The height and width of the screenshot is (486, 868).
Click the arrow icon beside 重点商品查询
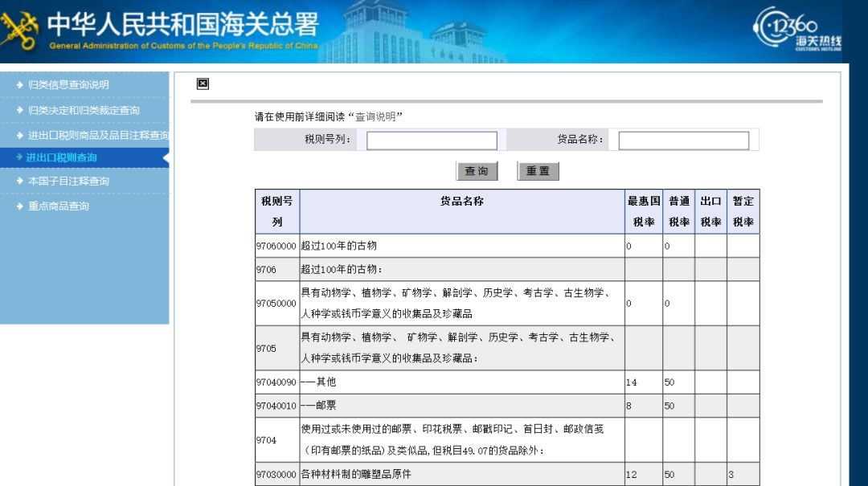[x=20, y=206]
